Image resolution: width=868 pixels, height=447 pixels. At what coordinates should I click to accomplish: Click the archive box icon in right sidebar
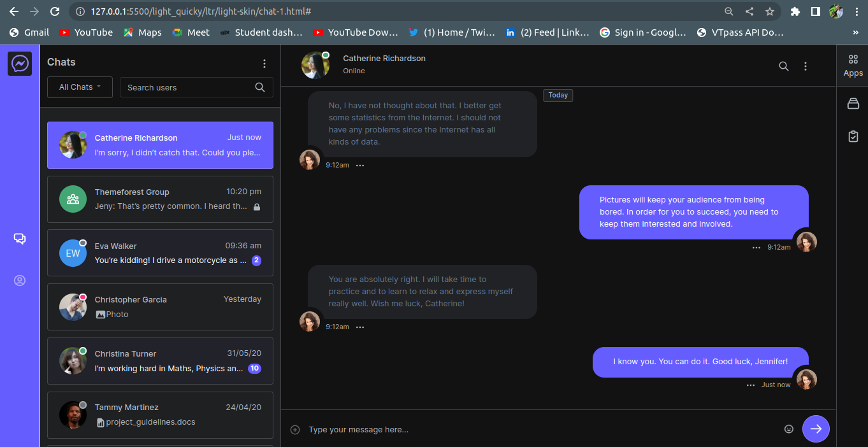click(x=853, y=104)
